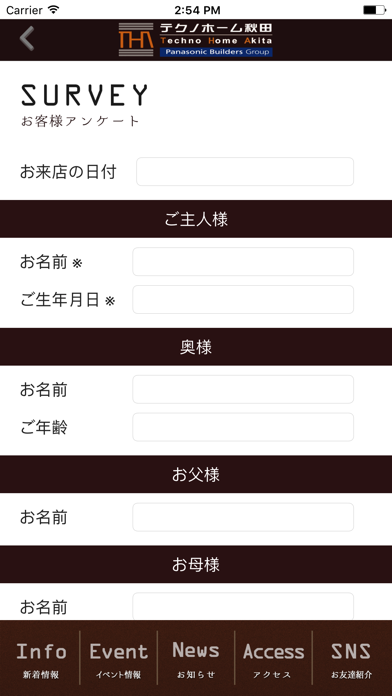This screenshot has height=696, width=392.
Task: Open the Access アクセス tab
Action: (273, 659)
